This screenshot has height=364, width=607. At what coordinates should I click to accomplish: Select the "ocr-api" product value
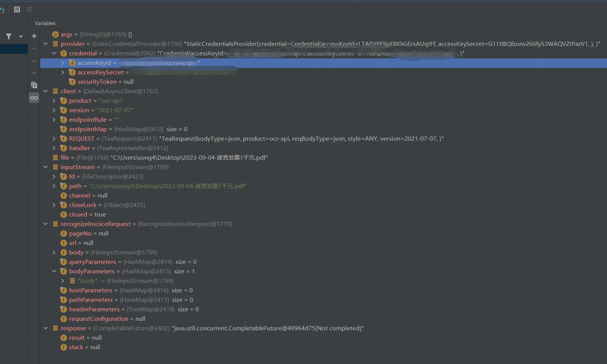111,101
